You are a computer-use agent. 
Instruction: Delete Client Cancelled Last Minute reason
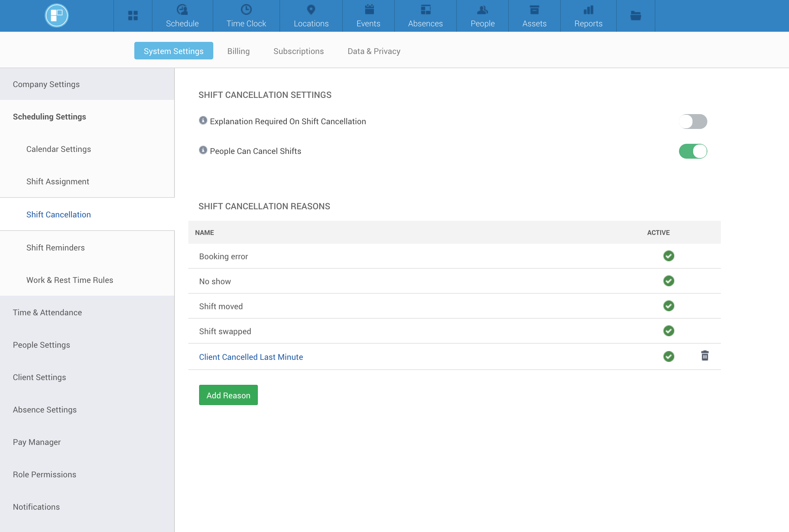click(x=705, y=356)
